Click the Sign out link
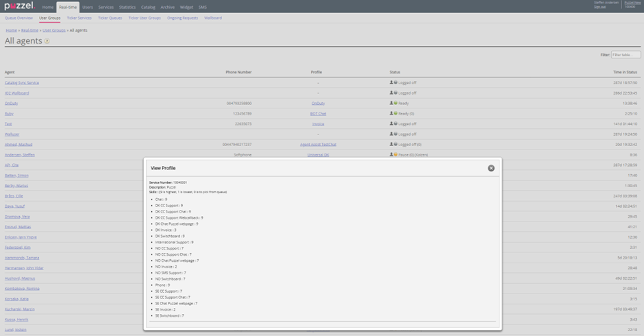 [x=599, y=6]
